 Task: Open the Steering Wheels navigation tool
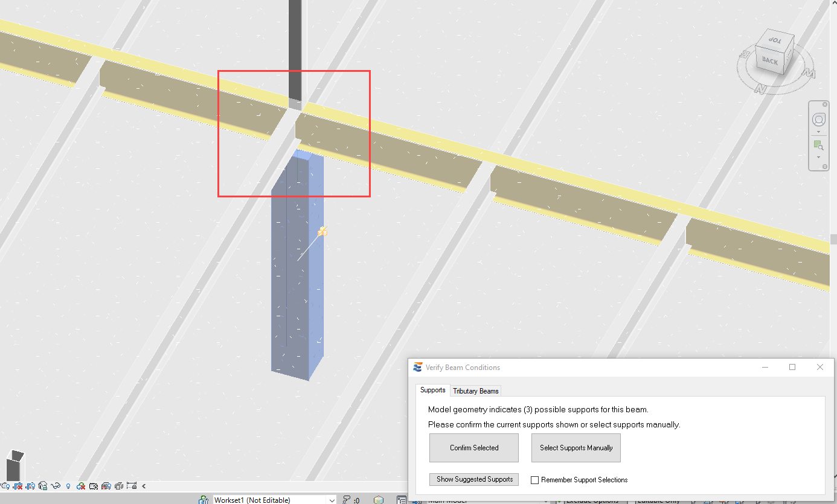pyautogui.click(x=819, y=119)
